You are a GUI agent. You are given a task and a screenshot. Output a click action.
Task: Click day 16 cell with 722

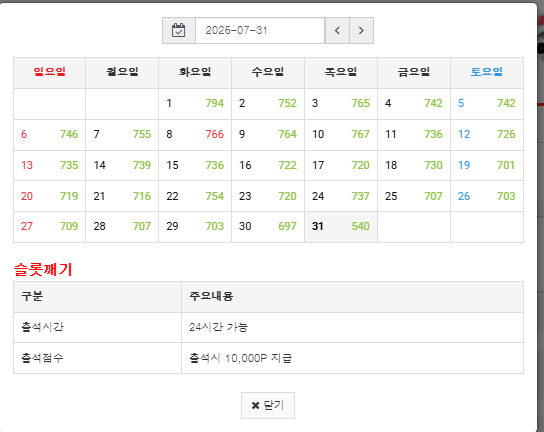click(x=268, y=166)
